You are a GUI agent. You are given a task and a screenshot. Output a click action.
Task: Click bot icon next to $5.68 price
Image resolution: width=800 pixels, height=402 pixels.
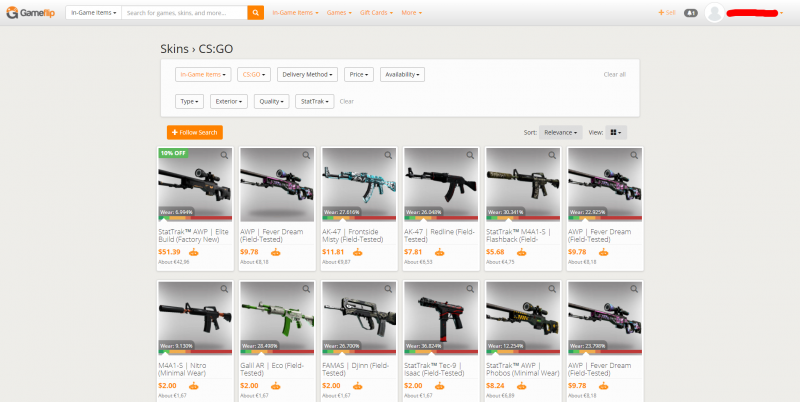pyautogui.click(x=521, y=252)
